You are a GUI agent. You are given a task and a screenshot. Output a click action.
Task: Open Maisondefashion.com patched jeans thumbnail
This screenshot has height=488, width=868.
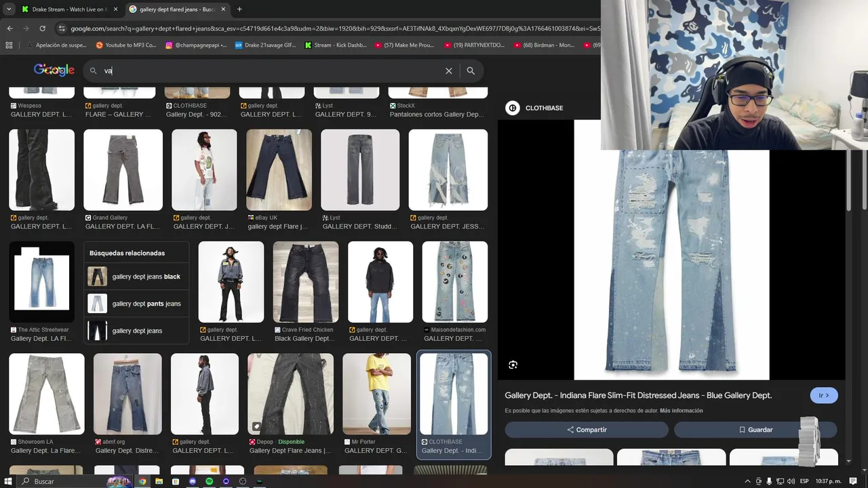[454, 281]
